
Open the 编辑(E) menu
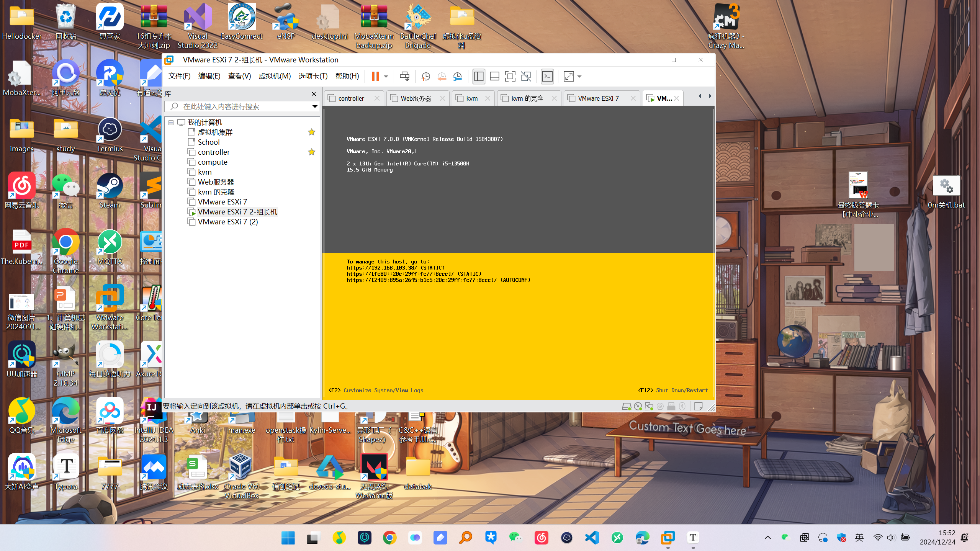pos(209,76)
